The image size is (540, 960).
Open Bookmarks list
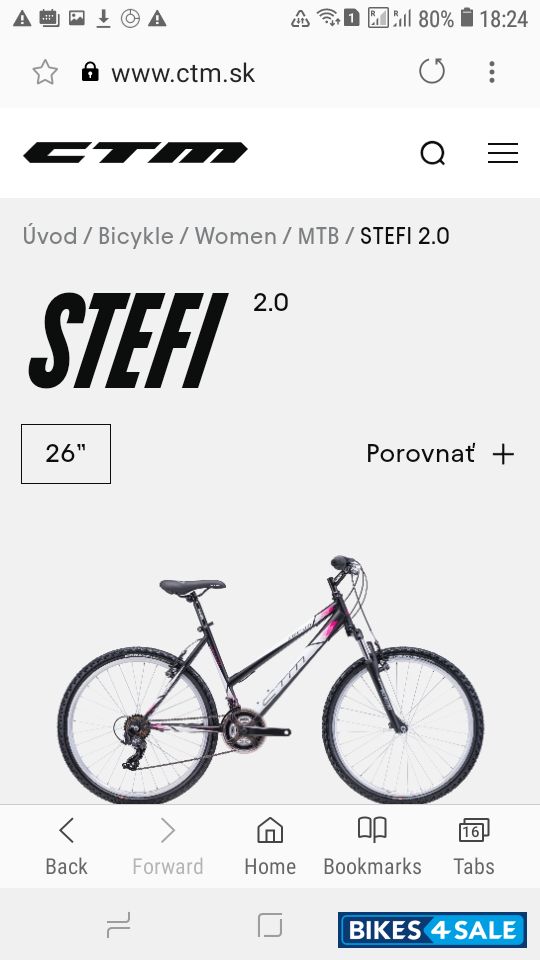(372, 847)
